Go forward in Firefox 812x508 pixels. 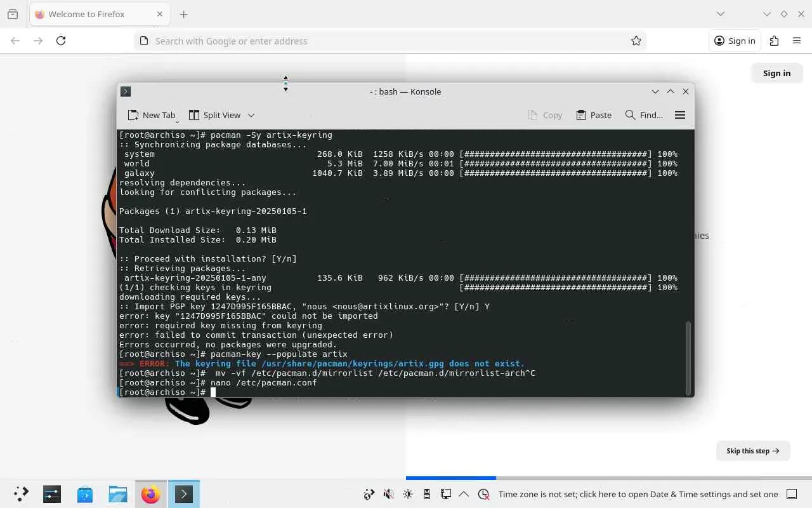coord(38,41)
